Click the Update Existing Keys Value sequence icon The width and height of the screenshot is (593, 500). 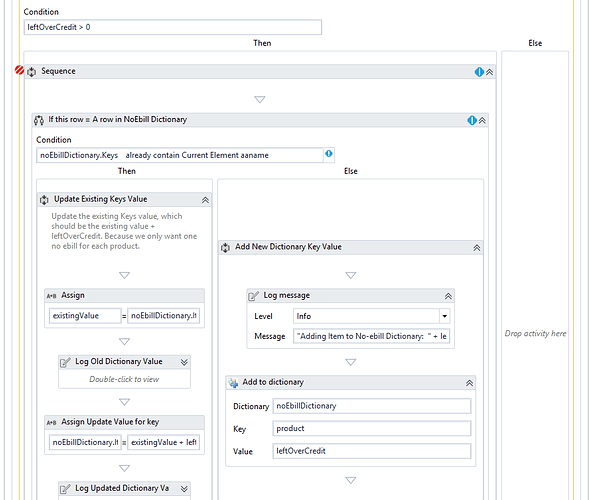click(44, 200)
